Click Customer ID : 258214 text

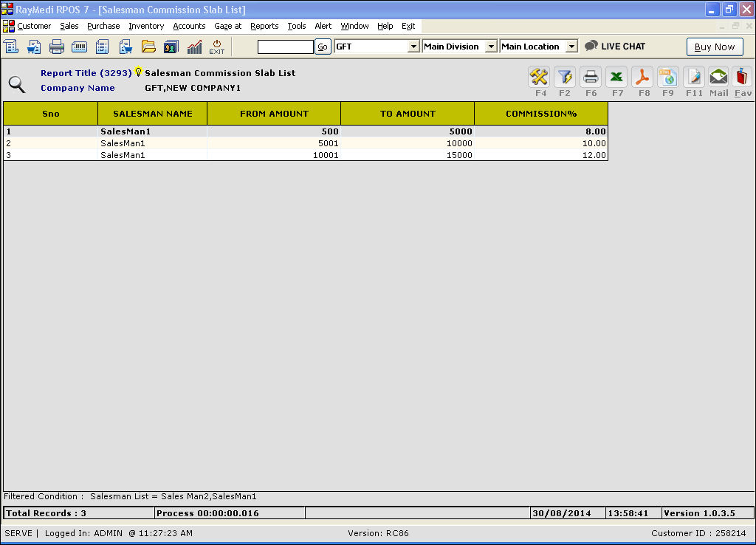tap(698, 533)
